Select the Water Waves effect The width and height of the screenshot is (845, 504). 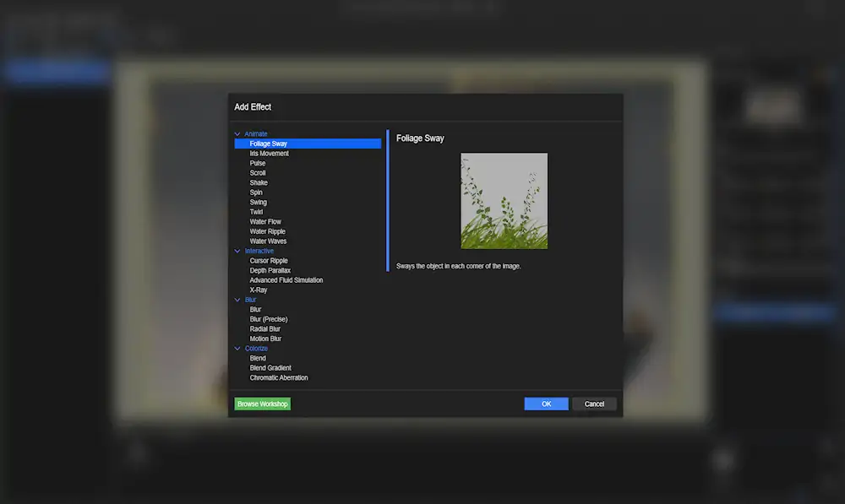point(268,241)
